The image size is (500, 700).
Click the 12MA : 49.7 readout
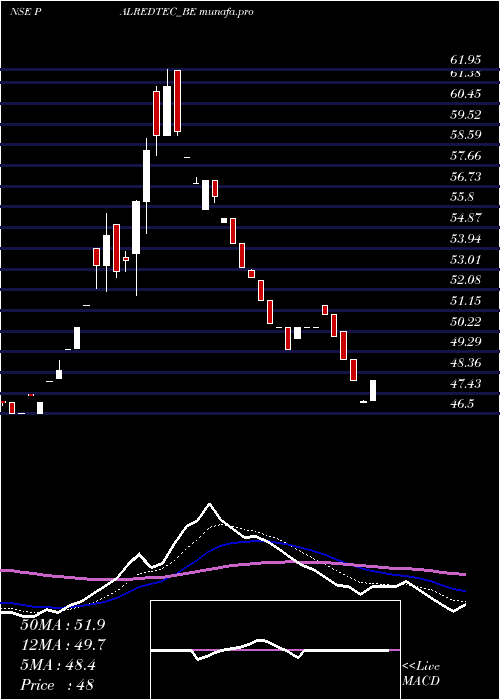point(63,645)
